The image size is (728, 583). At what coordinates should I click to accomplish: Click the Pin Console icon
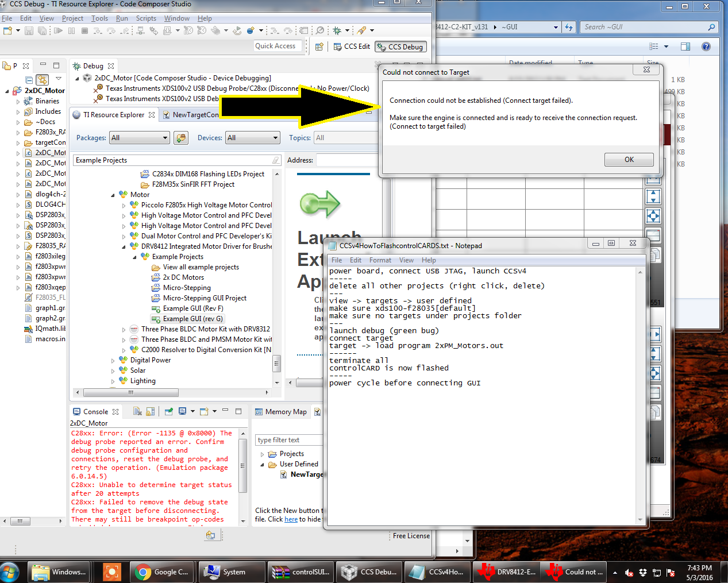(x=169, y=411)
